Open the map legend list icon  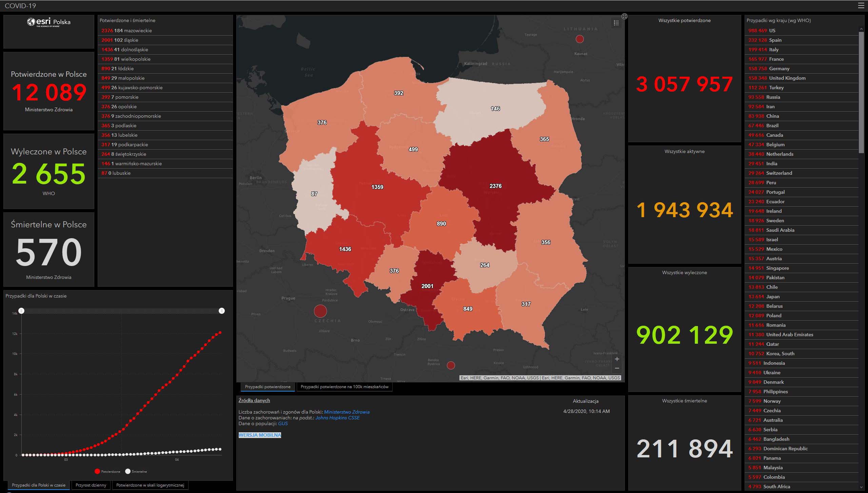click(x=616, y=23)
